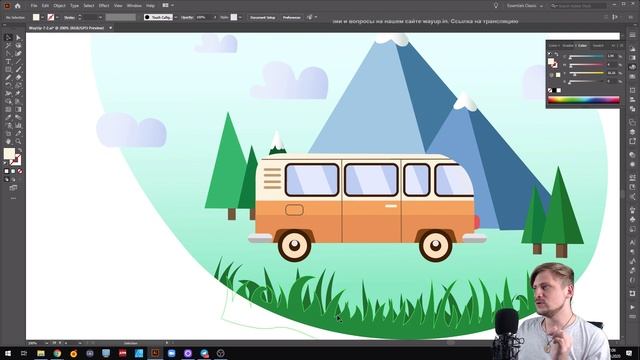Click the Cyan slider in Color panel
The width and height of the screenshot is (640, 360).
[x=587, y=56]
